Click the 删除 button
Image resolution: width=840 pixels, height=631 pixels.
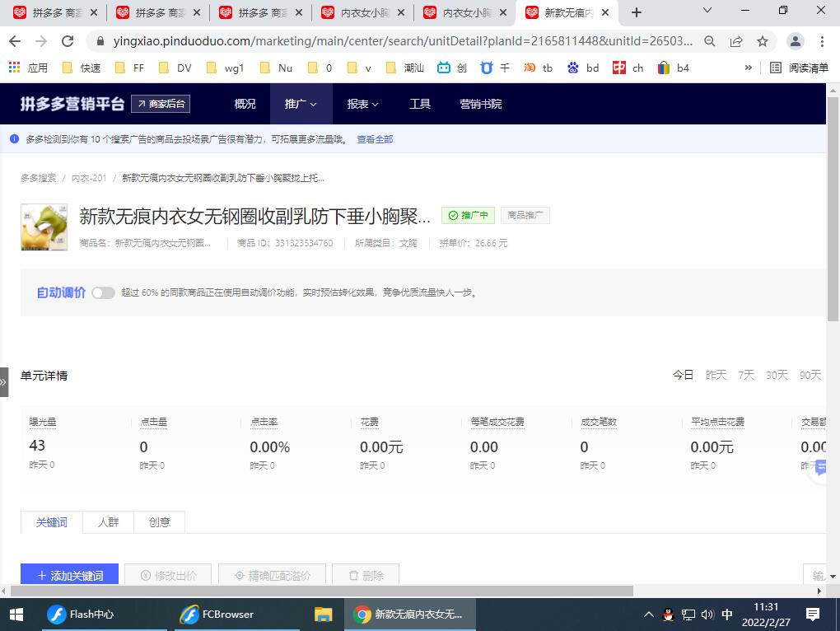[366, 575]
